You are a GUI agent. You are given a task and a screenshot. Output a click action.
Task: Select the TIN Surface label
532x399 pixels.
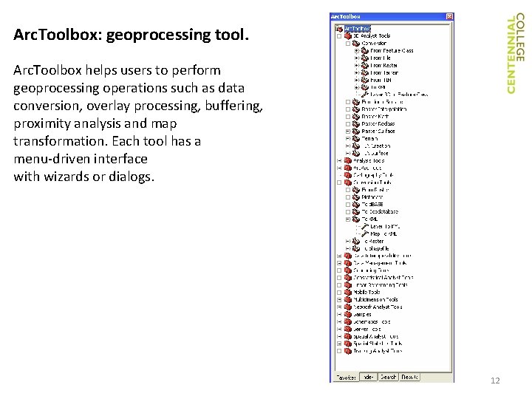(x=376, y=154)
